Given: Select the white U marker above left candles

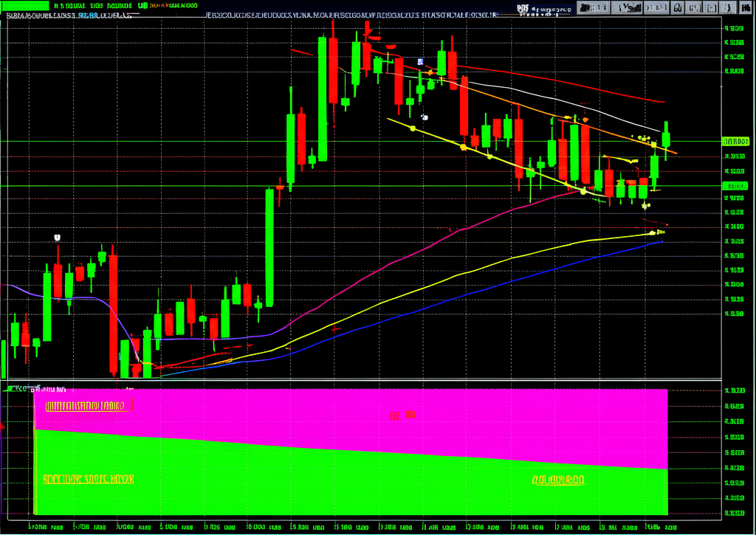Looking at the screenshot, I should pyautogui.click(x=57, y=238).
